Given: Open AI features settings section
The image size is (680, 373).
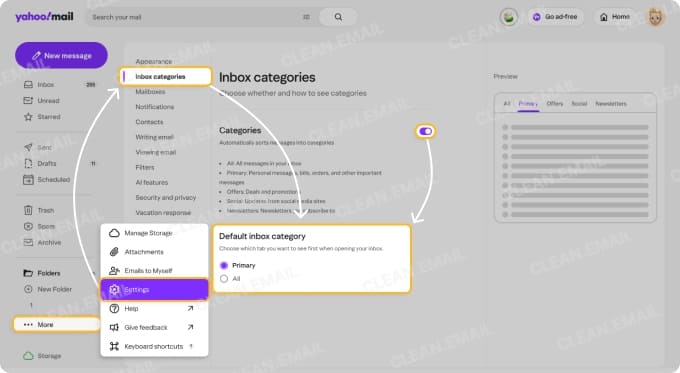Looking at the screenshot, I should coord(151,183).
